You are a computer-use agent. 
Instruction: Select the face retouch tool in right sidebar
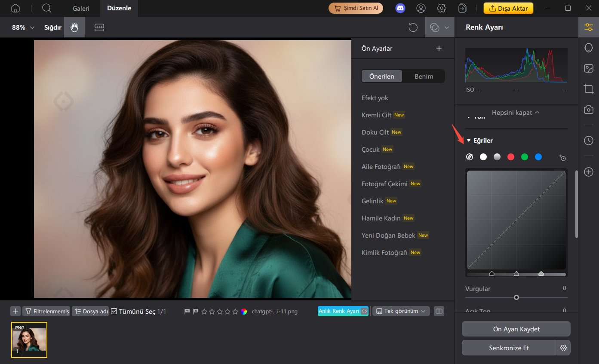pyautogui.click(x=588, y=48)
